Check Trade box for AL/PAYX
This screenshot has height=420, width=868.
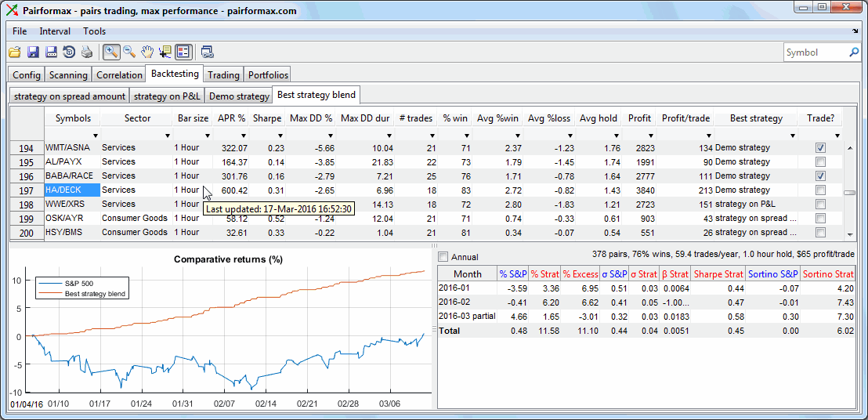click(x=820, y=161)
